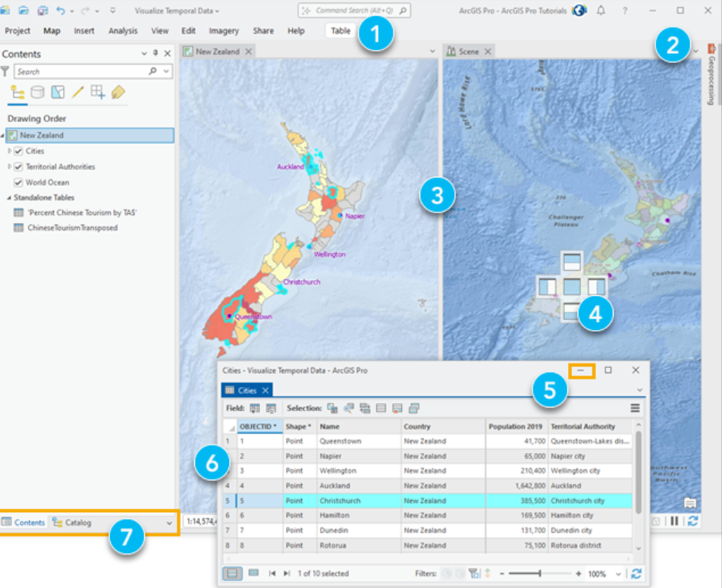Open the Calculate Field icon in table toolbar
Screen dimensions: 722x588
(271, 408)
